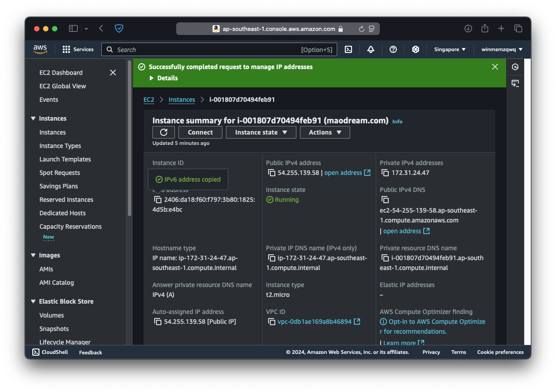
Task: Copy the private resource DNS name
Action: [x=385, y=258]
